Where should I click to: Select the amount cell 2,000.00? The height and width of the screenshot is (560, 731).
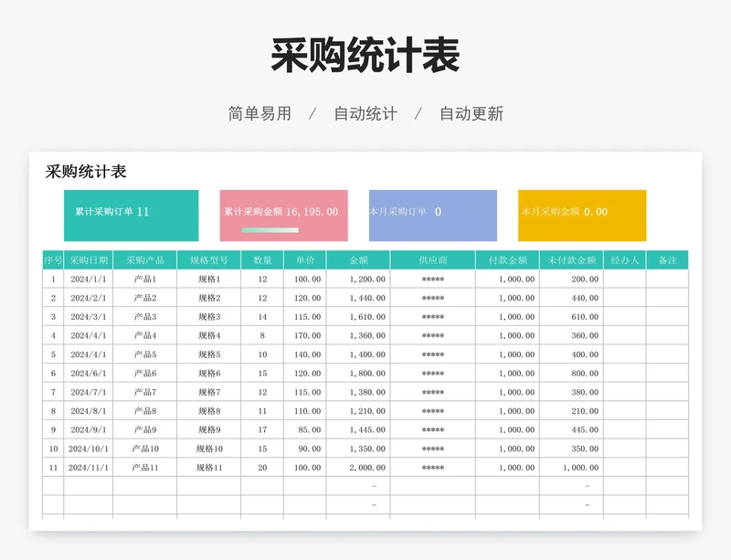click(x=358, y=467)
